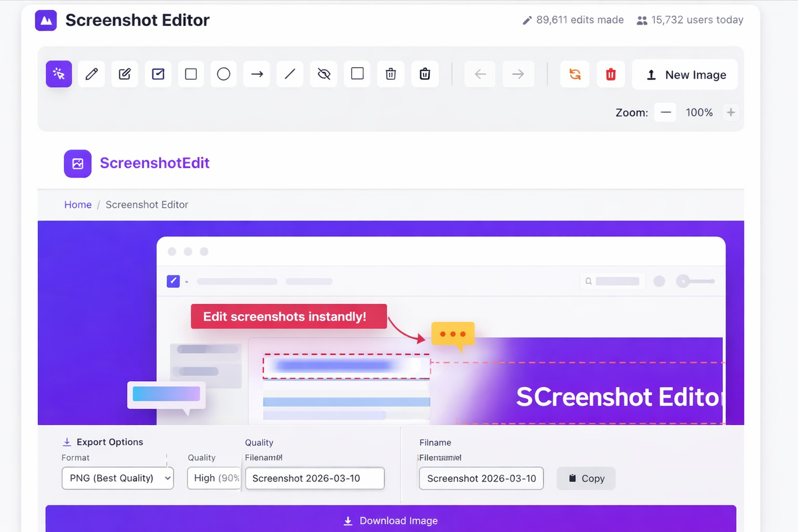Open the ScreenshotEdit brand link
Screen dimensions: 798x532
click(x=155, y=163)
